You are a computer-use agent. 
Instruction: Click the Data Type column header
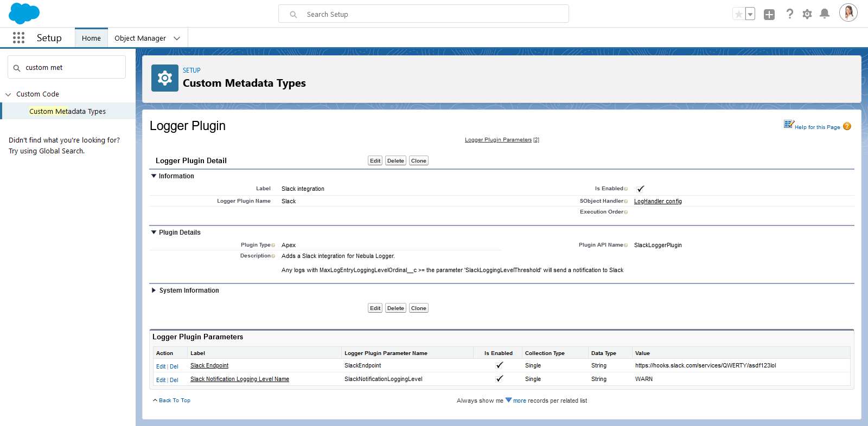(x=604, y=353)
